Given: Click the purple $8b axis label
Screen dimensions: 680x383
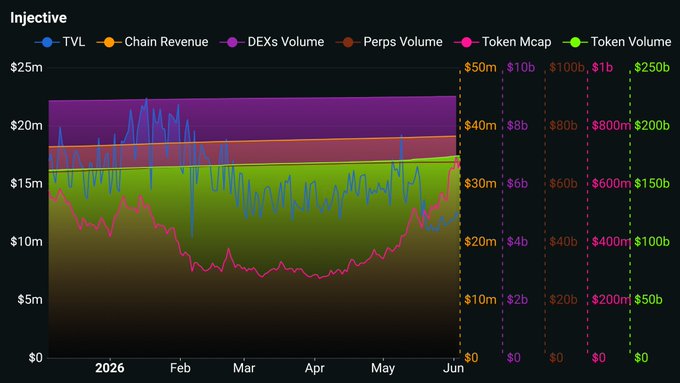Looking at the screenshot, I should click(x=517, y=125).
